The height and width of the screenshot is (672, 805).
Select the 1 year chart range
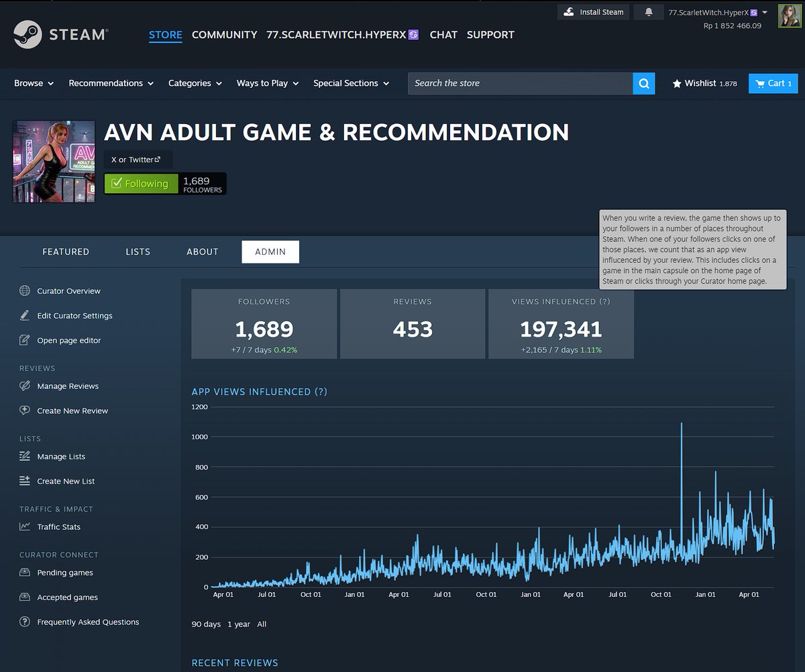239,624
